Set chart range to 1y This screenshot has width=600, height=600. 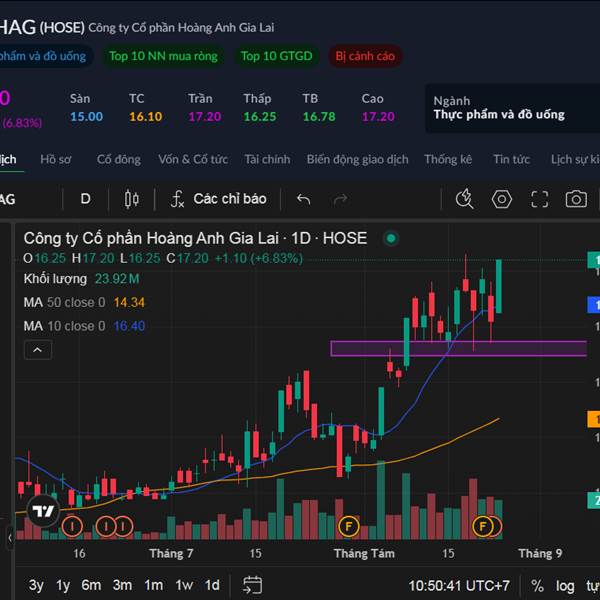[x=63, y=585]
